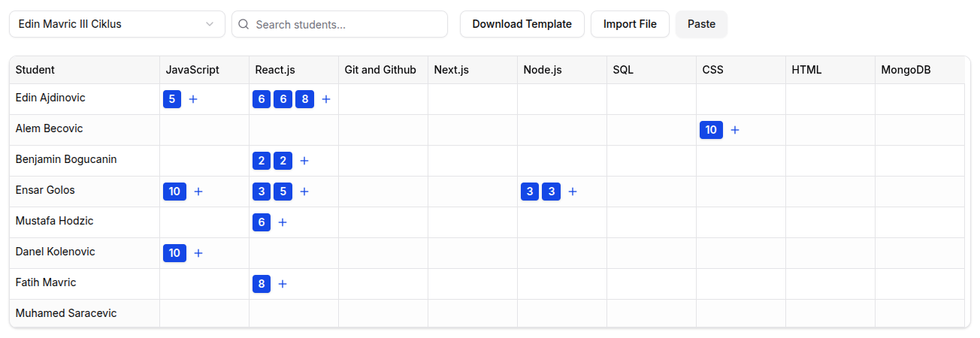Click the dropdown chevron arrow
This screenshot has width=980, height=338.
point(210,24)
